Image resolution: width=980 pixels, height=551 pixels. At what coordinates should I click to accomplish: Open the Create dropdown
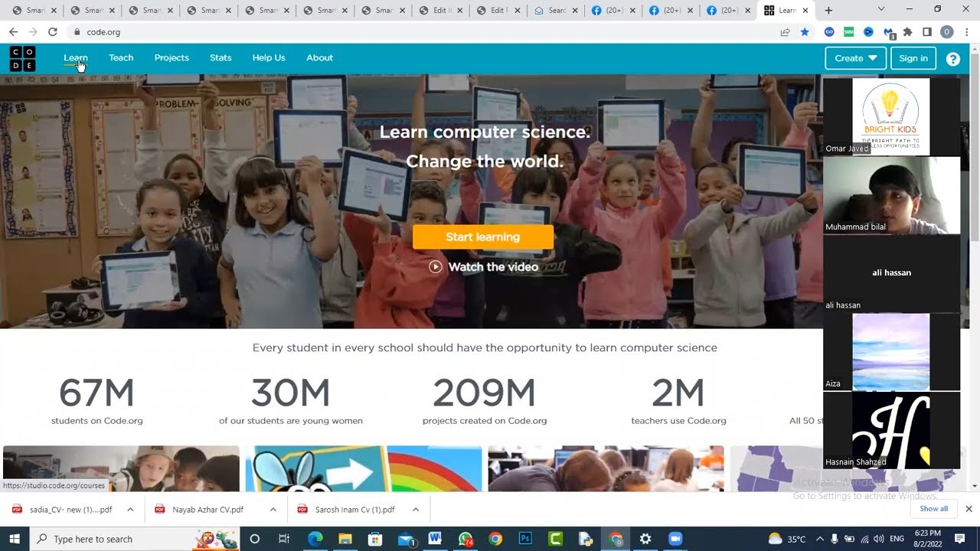[x=855, y=58]
